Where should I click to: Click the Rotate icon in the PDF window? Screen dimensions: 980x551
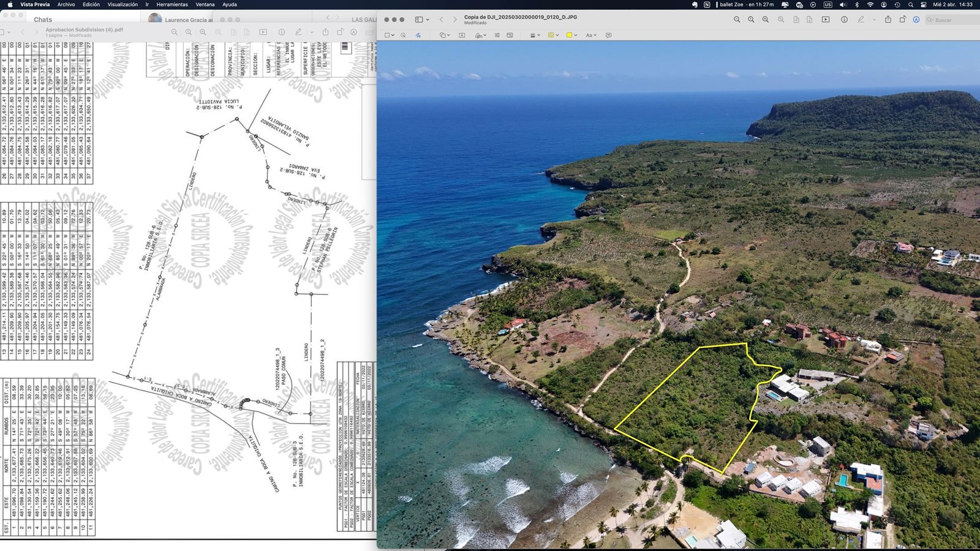tap(340, 32)
